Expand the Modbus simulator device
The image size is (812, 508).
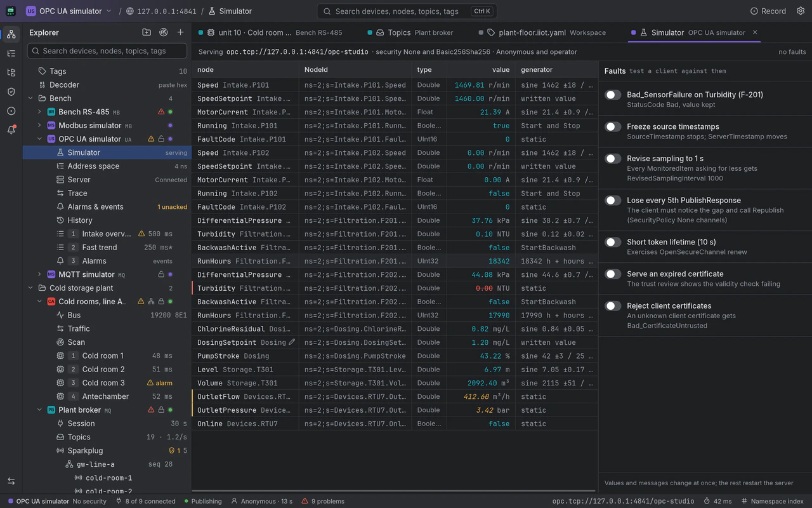39,126
